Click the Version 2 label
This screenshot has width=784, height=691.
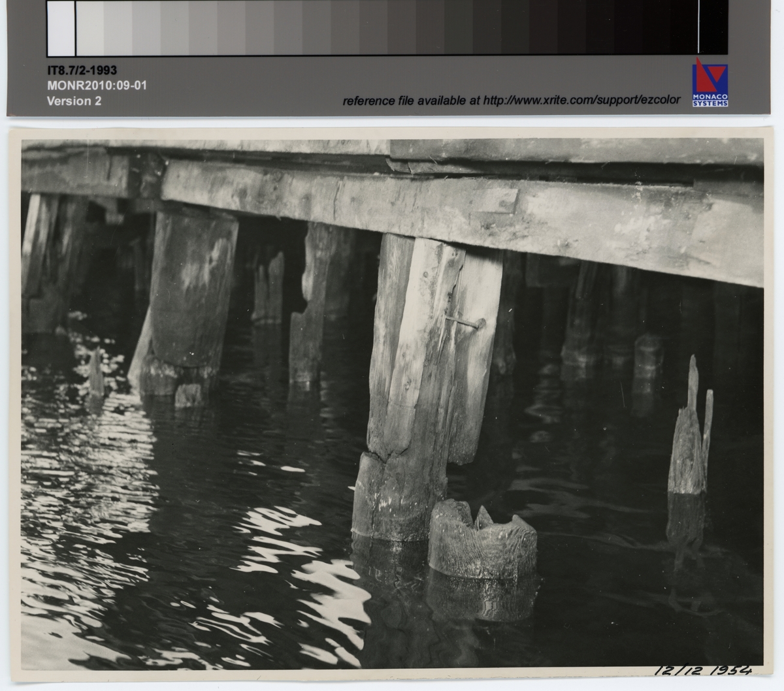tap(74, 101)
